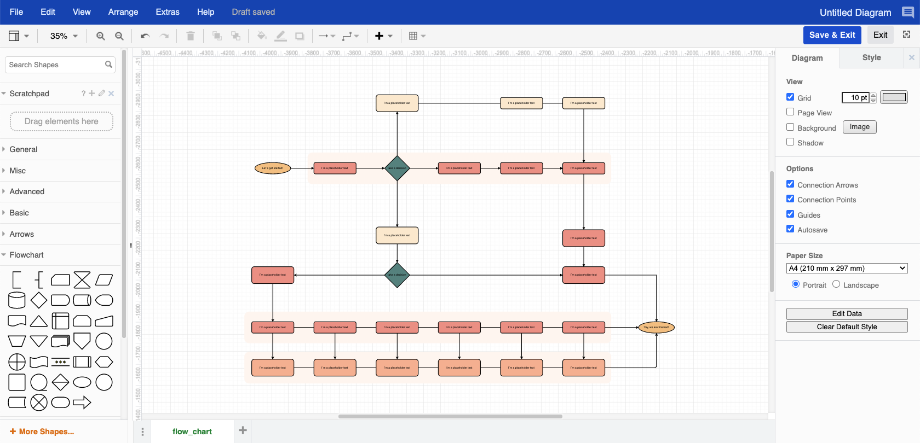Open the Paper Size dropdown
This screenshot has height=443, width=920.
pyautogui.click(x=846, y=268)
